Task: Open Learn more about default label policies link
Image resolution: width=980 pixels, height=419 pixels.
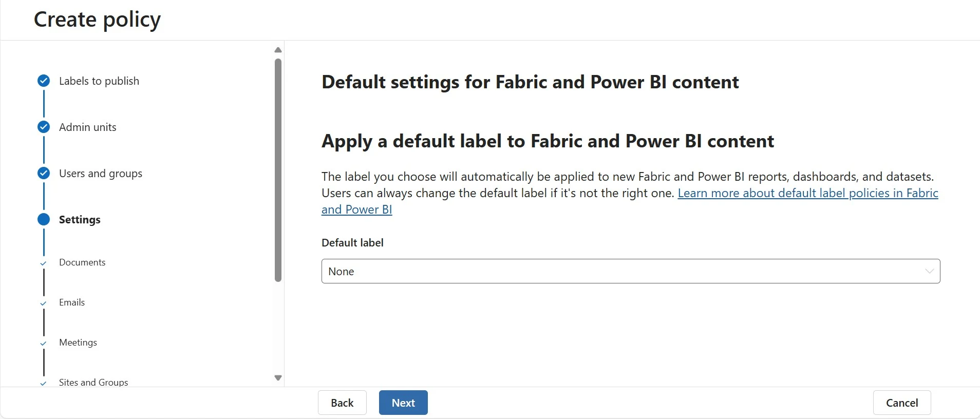Action: [807, 193]
